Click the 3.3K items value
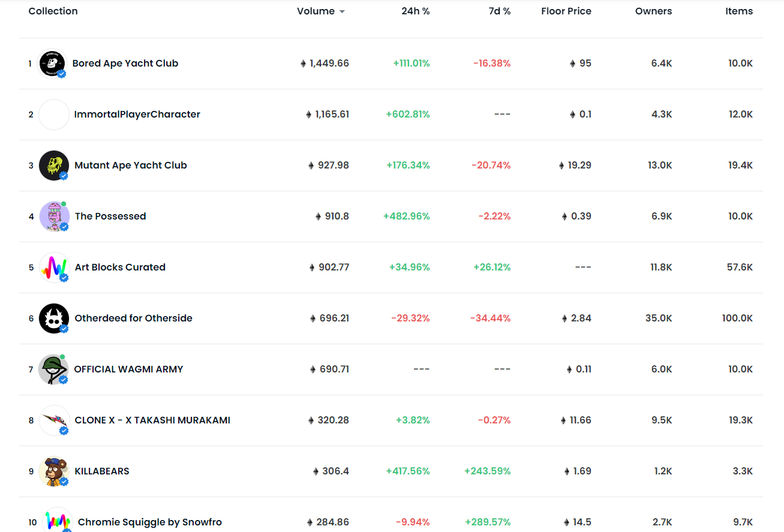The height and width of the screenshot is (532, 784). click(x=743, y=471)
